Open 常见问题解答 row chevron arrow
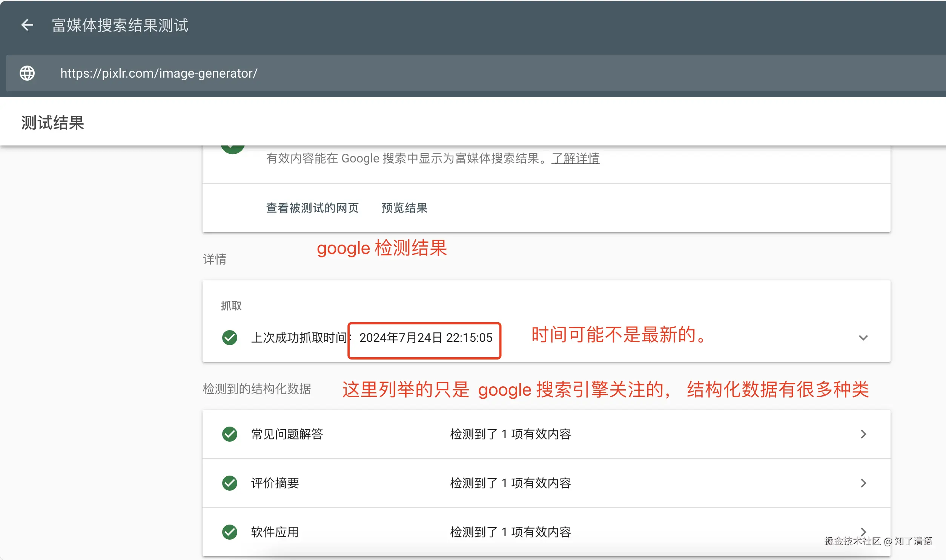This screenshot has width=946, height=560. point(863,434)
